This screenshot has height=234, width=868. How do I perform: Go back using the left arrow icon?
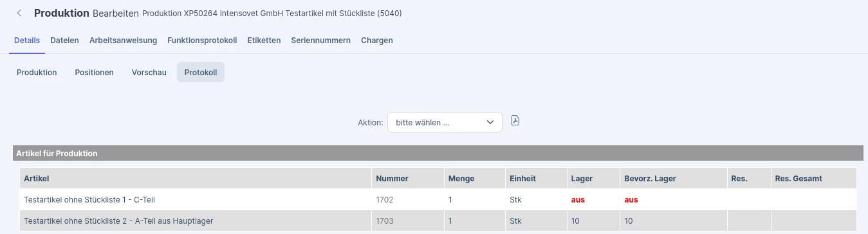[x=19, y=13]
